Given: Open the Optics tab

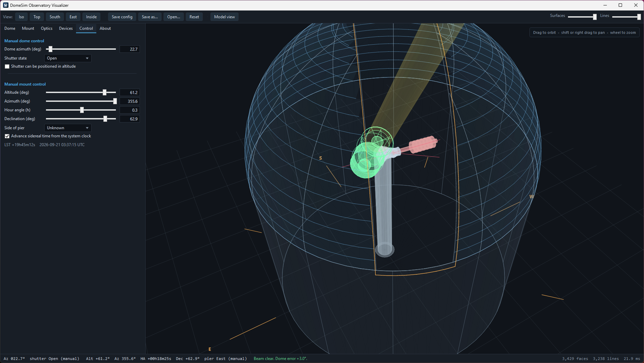Looking at the screenshot, I should [47, 28].
